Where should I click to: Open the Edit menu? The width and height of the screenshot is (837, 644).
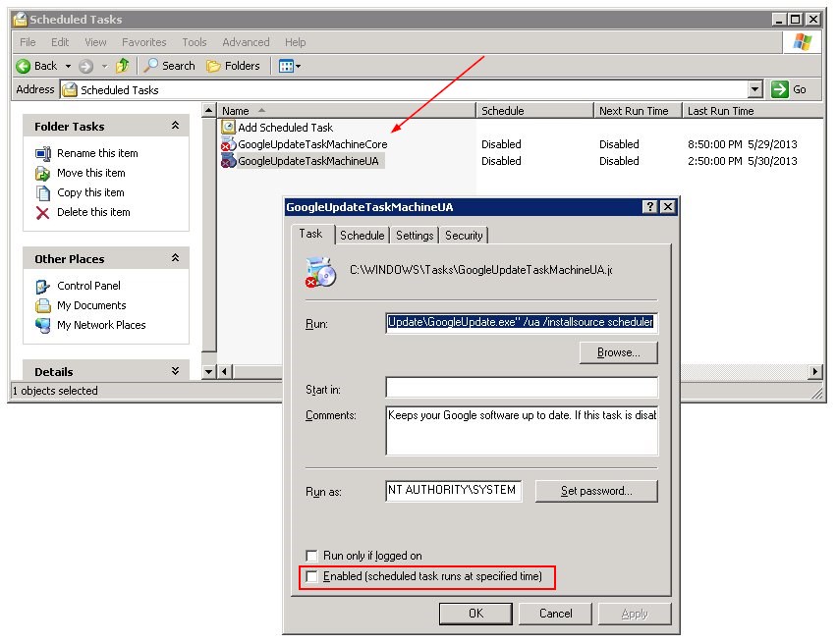click(x=60, y=42)
